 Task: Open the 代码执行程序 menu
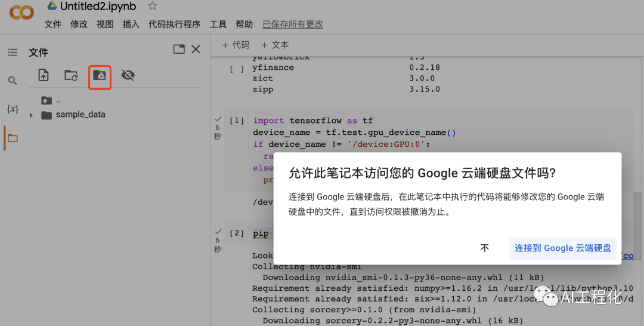(x=175, y=24)
